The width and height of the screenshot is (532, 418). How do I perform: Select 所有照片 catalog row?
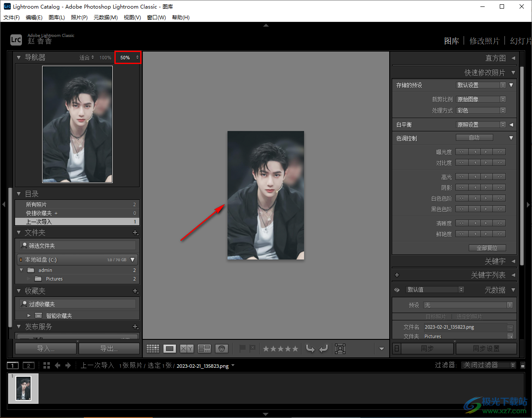(x=77, y=204)
